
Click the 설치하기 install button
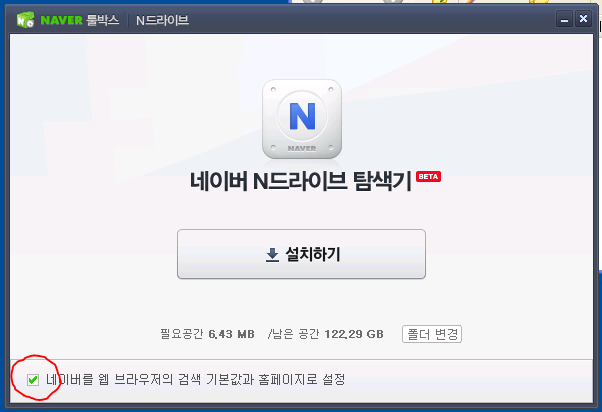click(x=301, y=254)
